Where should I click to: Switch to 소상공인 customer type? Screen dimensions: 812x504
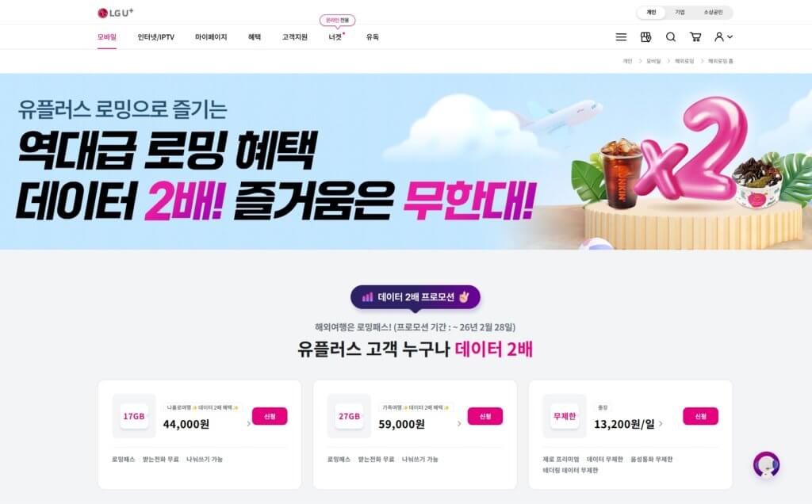click(x=713, y=13)
